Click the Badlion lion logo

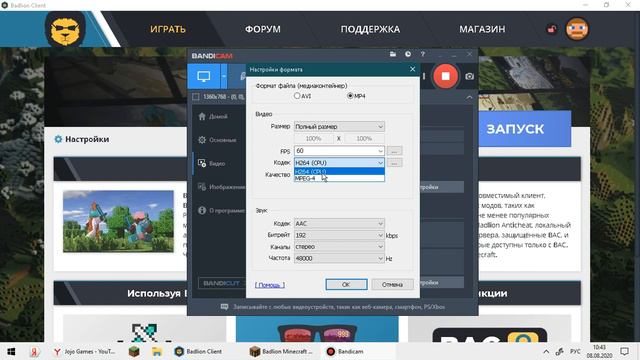pos(65,29)
